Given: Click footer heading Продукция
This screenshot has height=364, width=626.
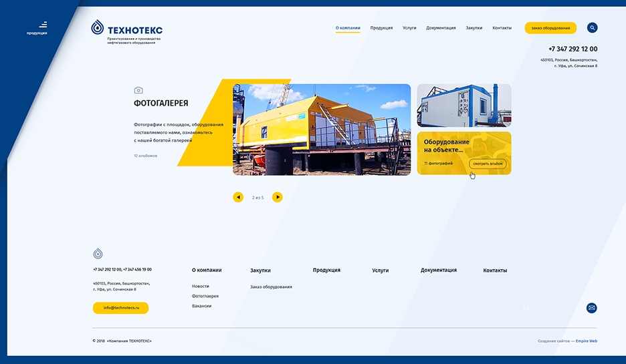Looking at the screenshot, I should [326, 270].
